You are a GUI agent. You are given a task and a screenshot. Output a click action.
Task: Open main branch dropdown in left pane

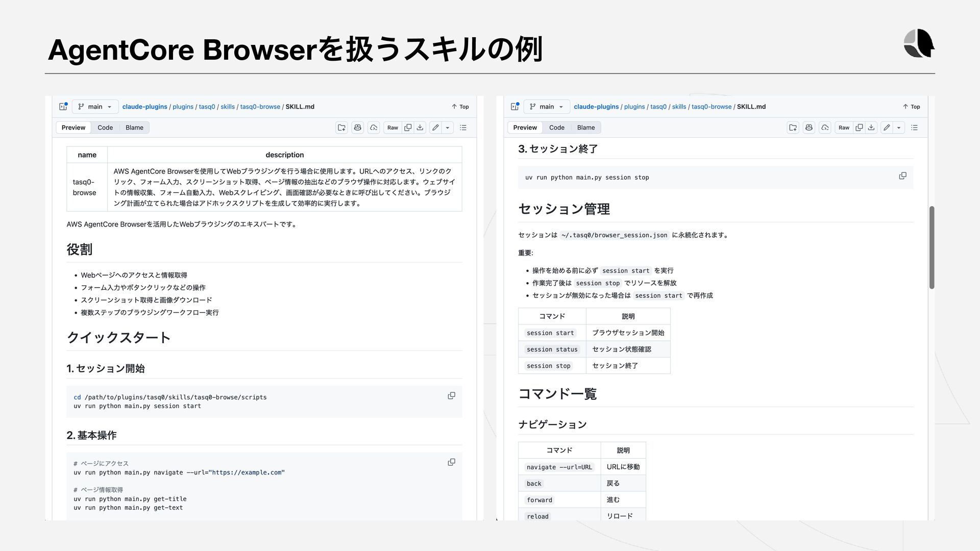(95, 107)
